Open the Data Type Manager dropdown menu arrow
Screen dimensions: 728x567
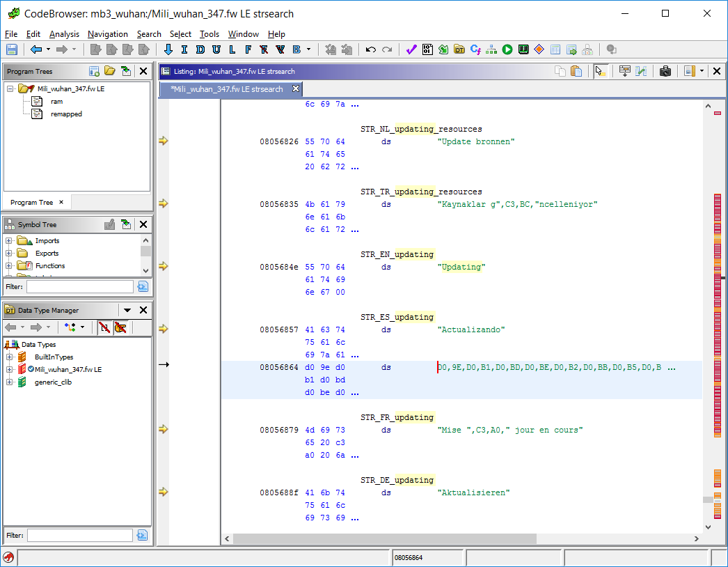(x=127, y=310)
